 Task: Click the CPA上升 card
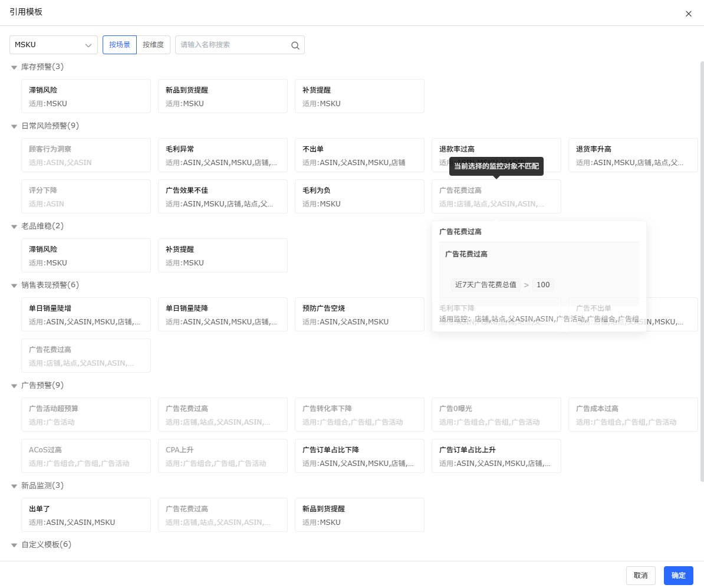pyautogui.click(x=223, y=455)
